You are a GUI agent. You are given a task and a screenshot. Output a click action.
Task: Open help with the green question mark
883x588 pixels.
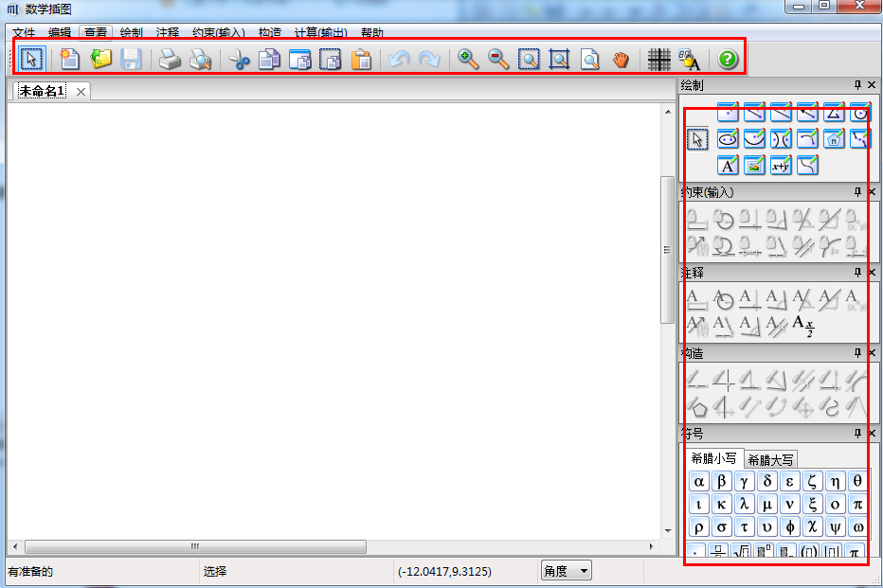[728, 59]
